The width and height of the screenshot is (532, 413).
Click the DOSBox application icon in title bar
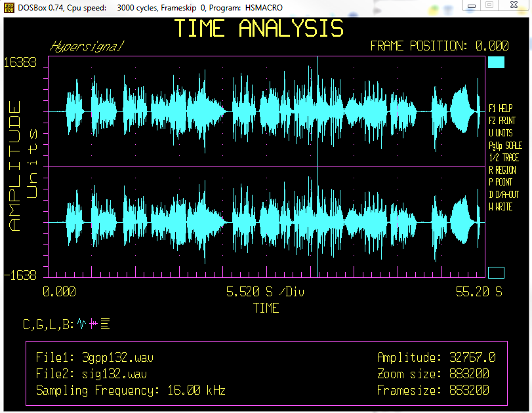[9, 7]
